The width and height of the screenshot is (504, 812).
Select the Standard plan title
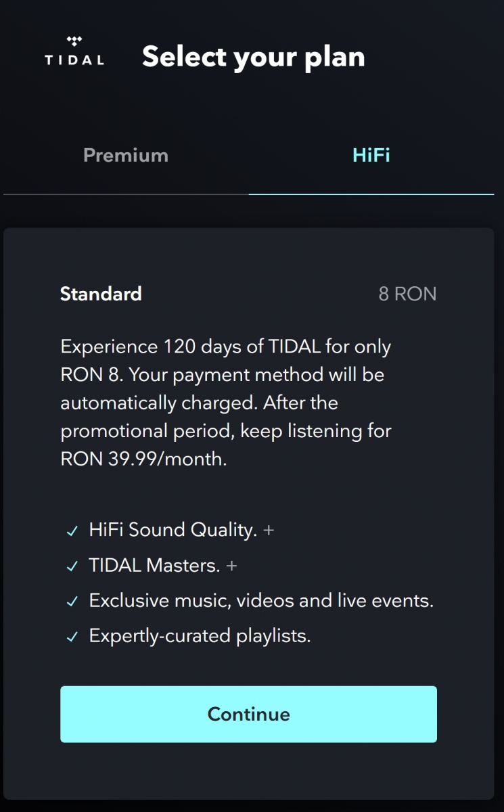click(101, 294)
